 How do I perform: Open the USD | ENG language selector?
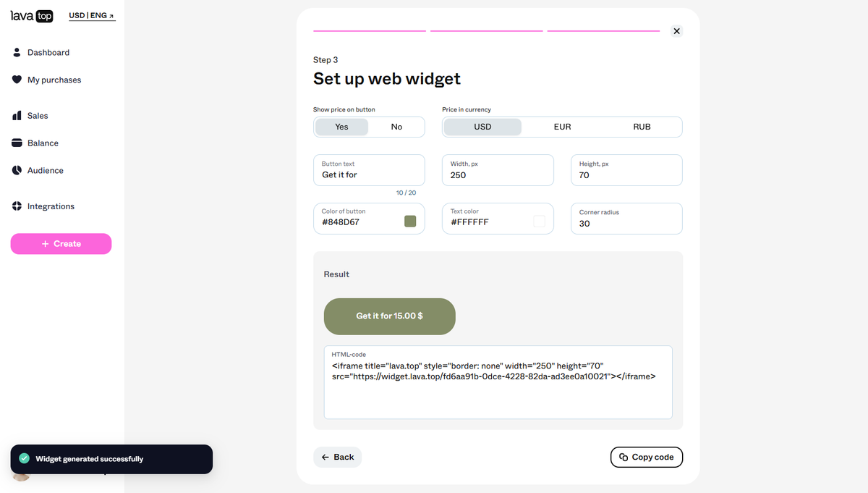tap(92, 16)
